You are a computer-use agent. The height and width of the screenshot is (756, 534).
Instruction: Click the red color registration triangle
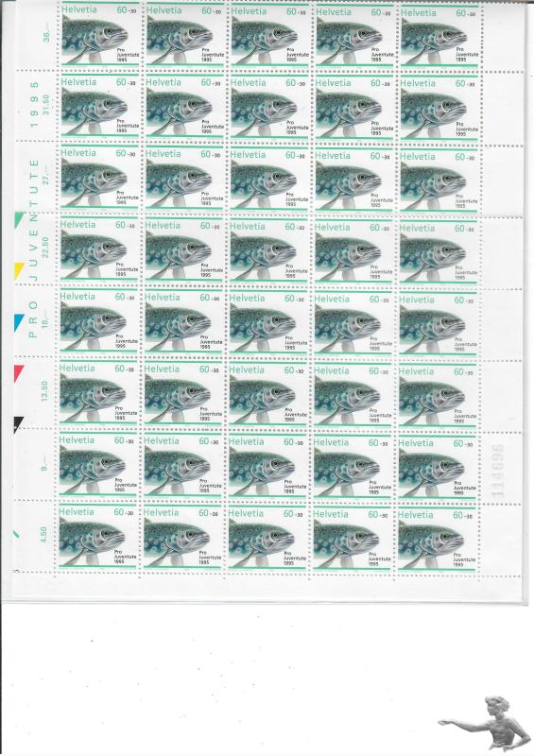tap(18, 373)
